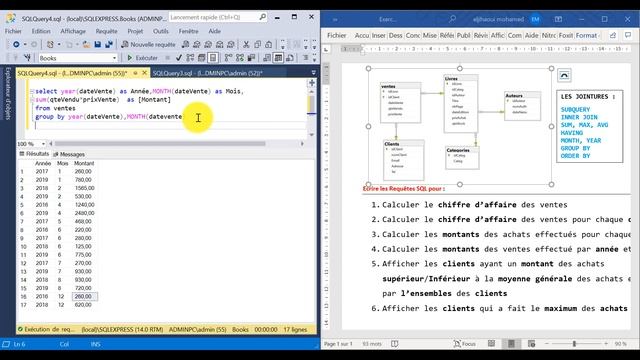Screen dimensions: 640x360
Task: Click the Query Options icon
Action: point(202,58)
